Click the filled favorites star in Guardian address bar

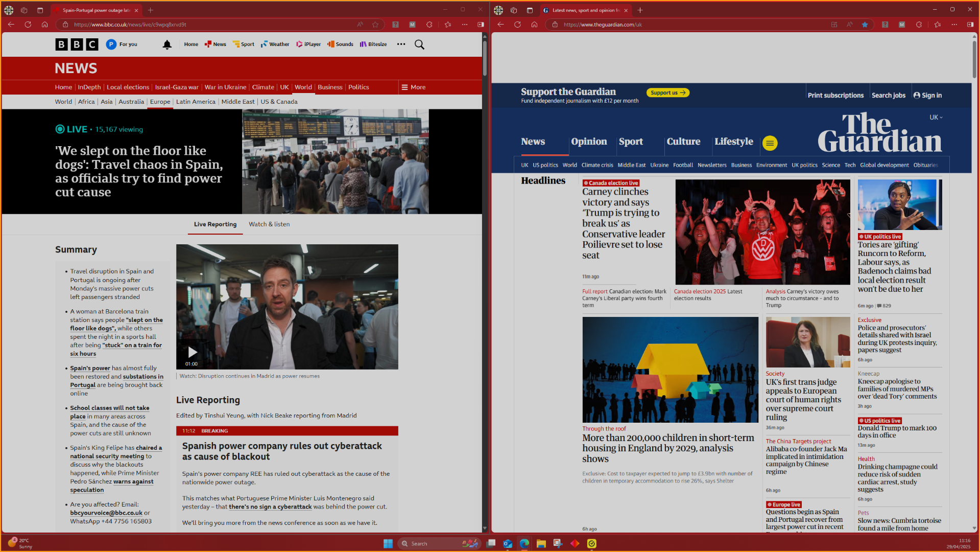(x=865, y=25)
